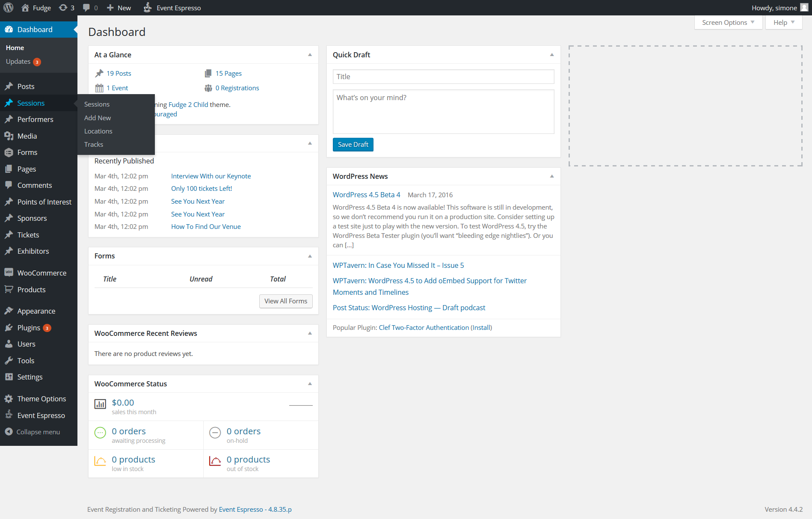Image resolution: width=812 pixels, height=519 pixels.
Task: Open 0 orders awaiting processing link
Action: click(x=138, y=435)
